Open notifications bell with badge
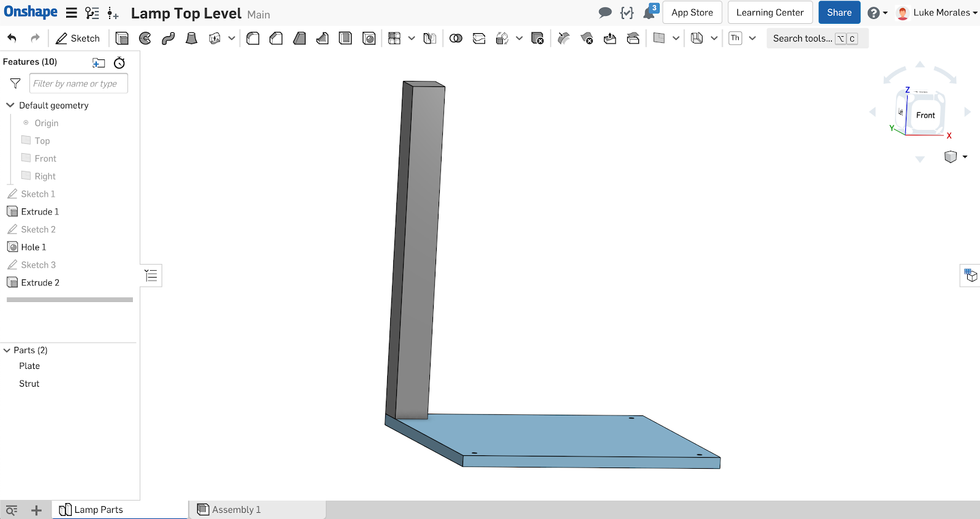Viewport: 980px width, 519px height. point(649,12)
